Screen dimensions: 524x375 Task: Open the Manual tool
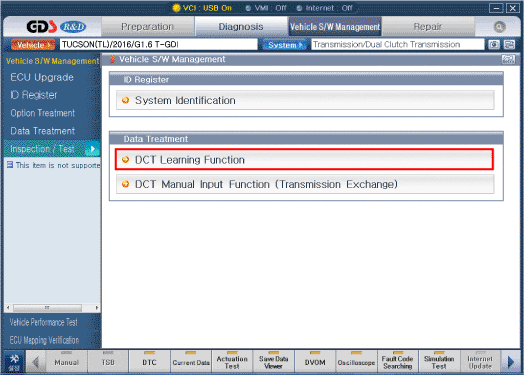[67, 362]
